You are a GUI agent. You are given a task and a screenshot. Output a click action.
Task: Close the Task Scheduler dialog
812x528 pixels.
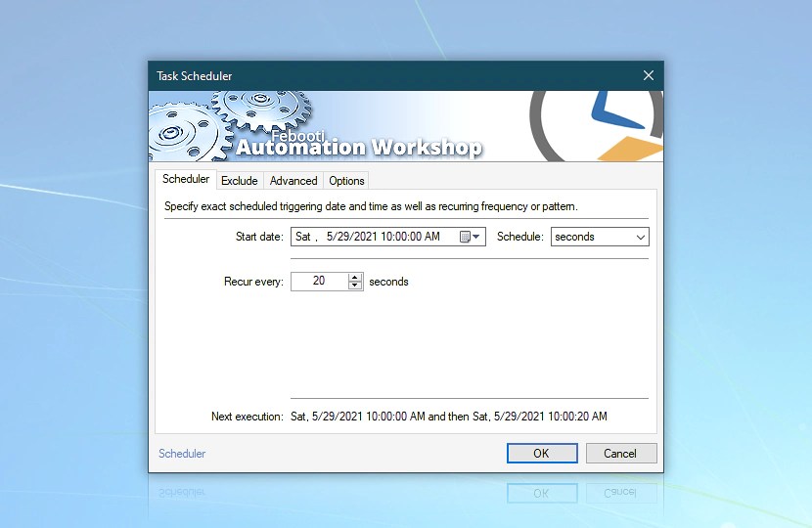[649, 75]
